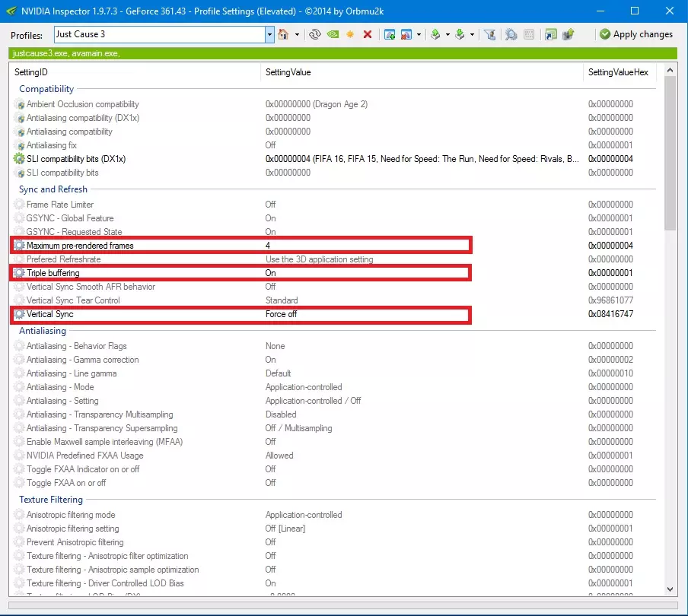Delete the profile with the red X icon

(x=368, y=34)
